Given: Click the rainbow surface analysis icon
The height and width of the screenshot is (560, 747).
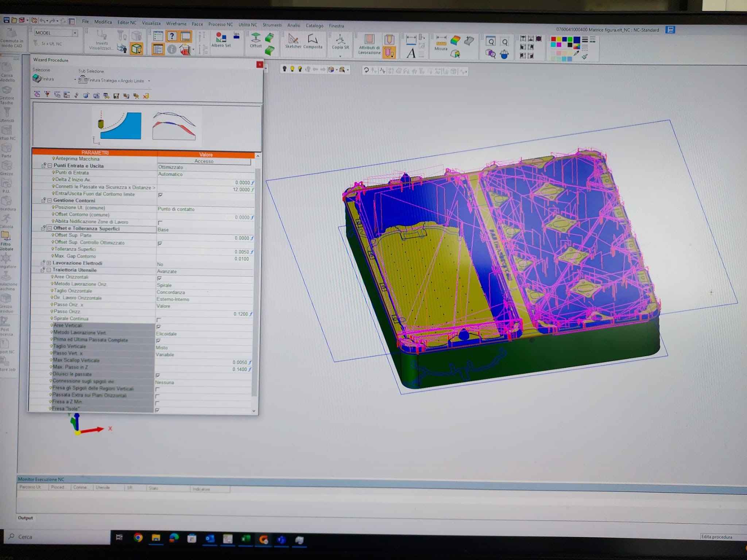Looking at the screenshot, I should coord(455,40).
